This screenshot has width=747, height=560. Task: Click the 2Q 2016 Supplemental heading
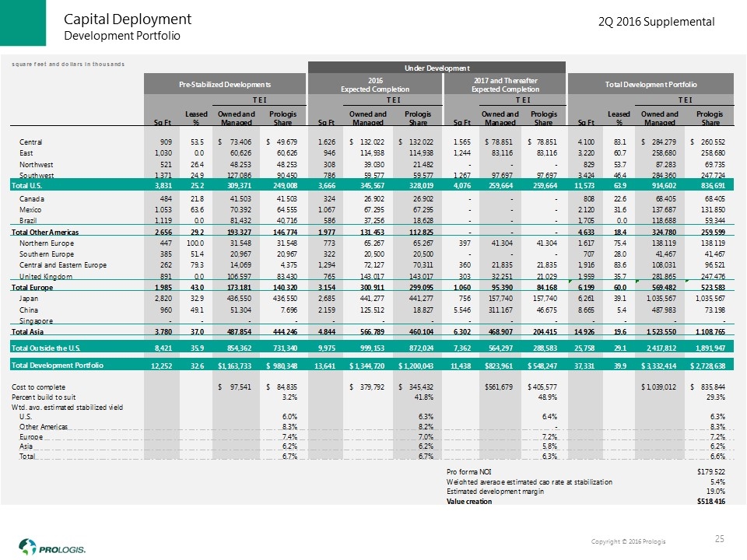click(656, 23)
